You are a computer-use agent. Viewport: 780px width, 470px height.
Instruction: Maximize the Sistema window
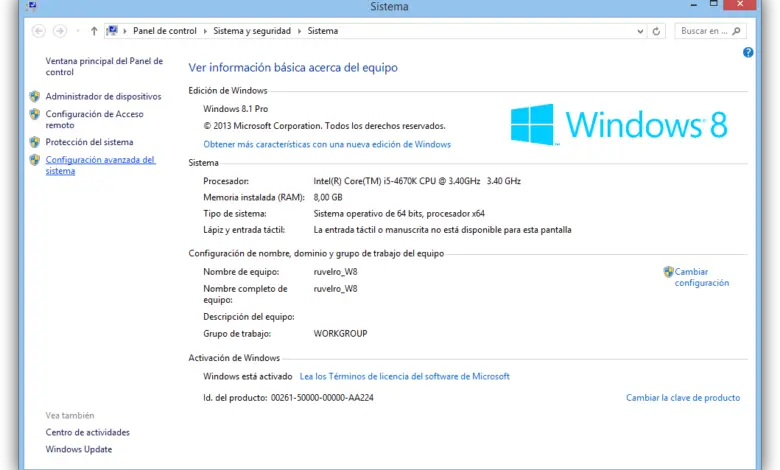click(x=713, y=4)
